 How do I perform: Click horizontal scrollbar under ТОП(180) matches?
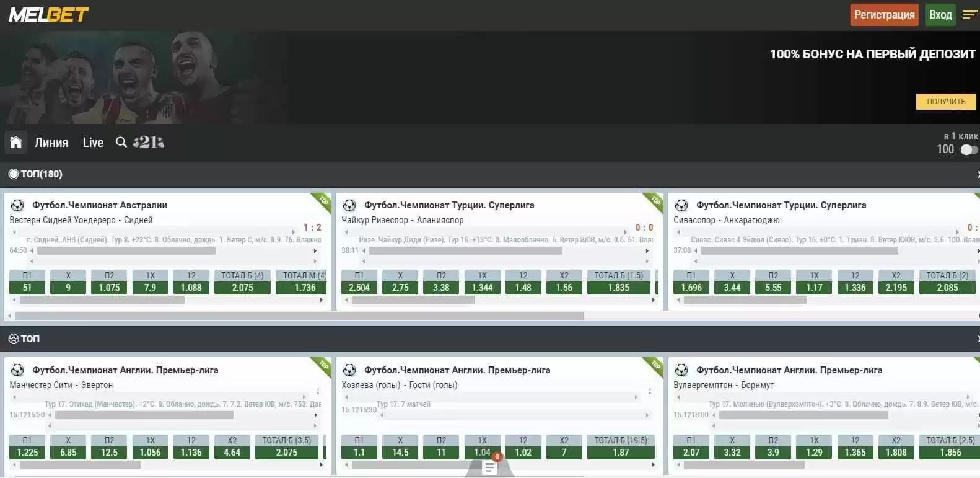click(299, 316)
